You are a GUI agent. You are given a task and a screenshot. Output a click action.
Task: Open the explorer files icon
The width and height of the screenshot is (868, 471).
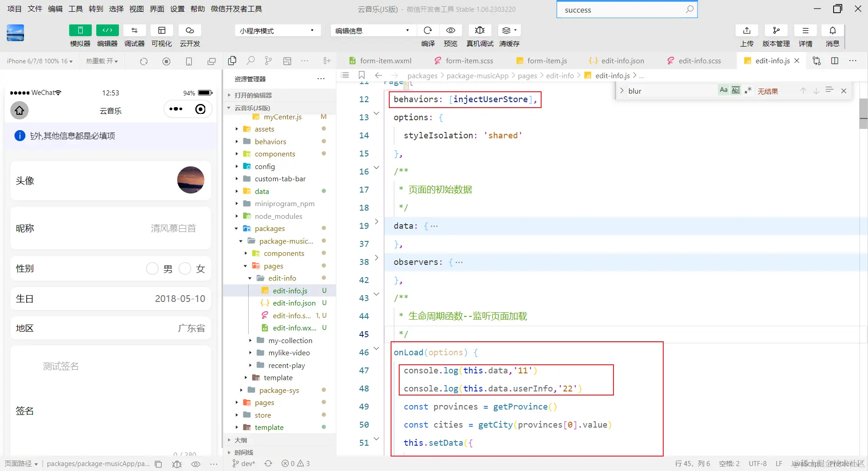click(x=232, y=61)
